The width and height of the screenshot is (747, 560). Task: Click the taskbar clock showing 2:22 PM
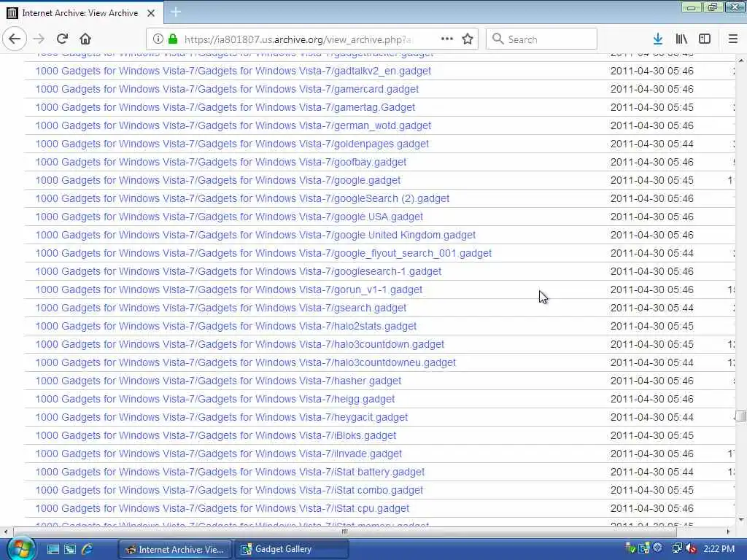[719, 549]
